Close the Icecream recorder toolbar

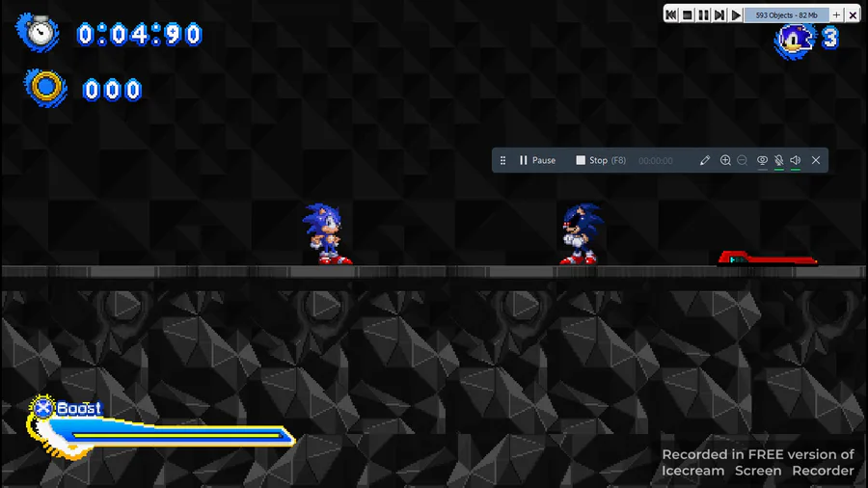(816, 160)
